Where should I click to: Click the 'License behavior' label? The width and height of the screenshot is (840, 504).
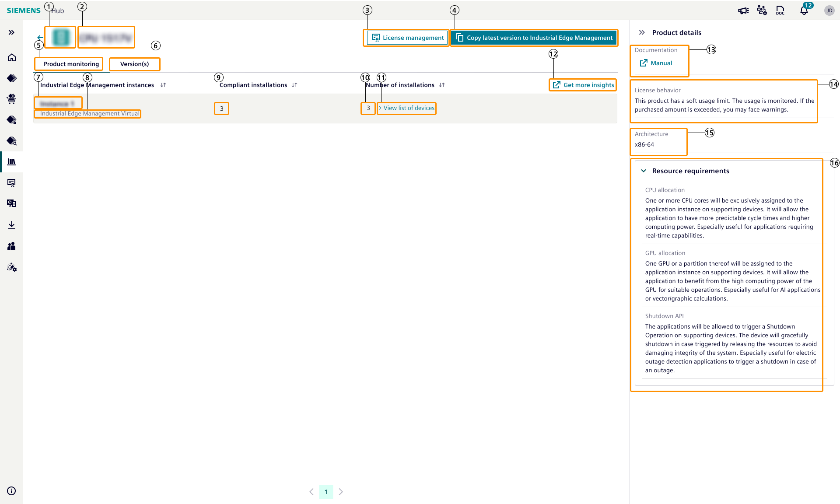coord(658,90)
